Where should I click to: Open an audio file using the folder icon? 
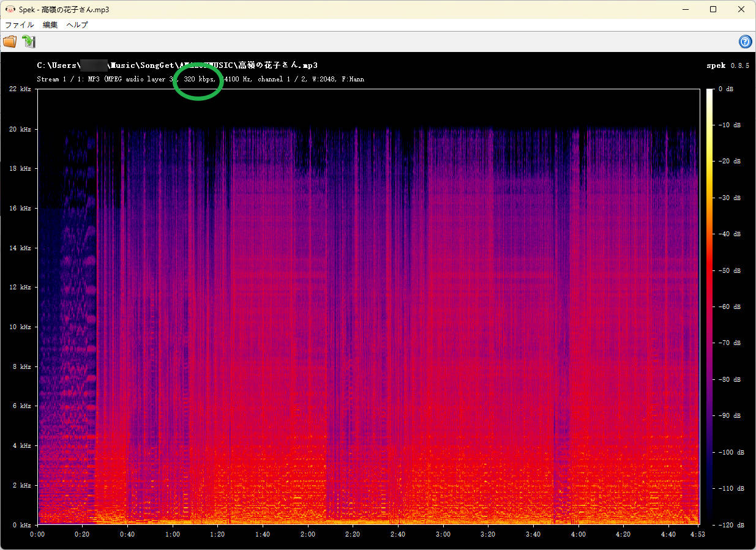[10, 42]
